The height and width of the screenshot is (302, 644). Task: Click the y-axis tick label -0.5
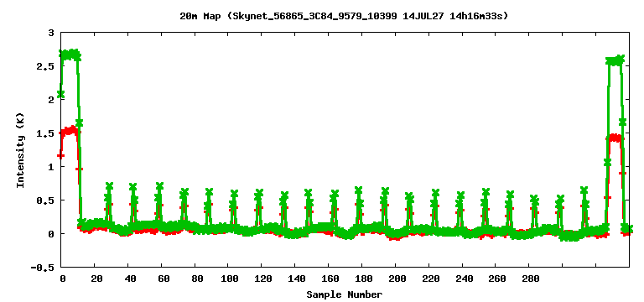[x=46, y=267]
